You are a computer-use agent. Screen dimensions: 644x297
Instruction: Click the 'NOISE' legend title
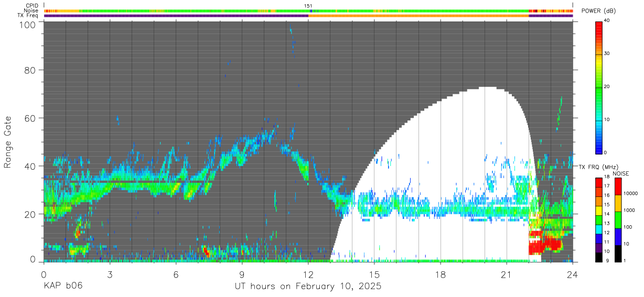coord(621,173)
